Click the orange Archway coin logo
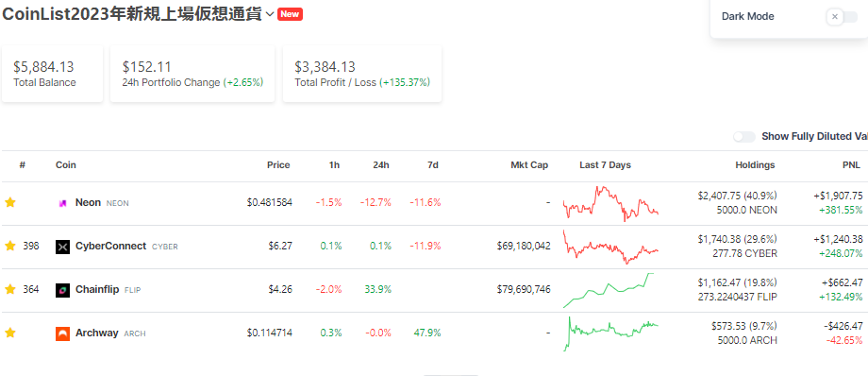This screenshot has width=868, height=376. [x=62, y=333]
